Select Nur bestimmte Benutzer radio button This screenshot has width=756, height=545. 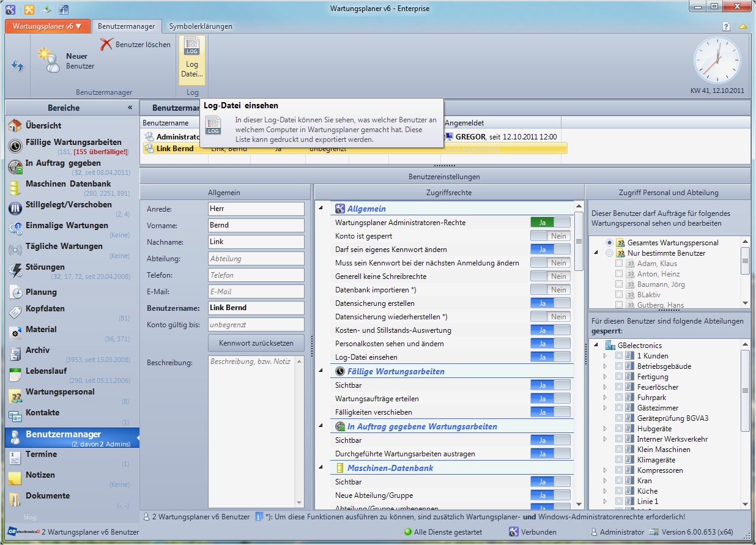point(609,253)
